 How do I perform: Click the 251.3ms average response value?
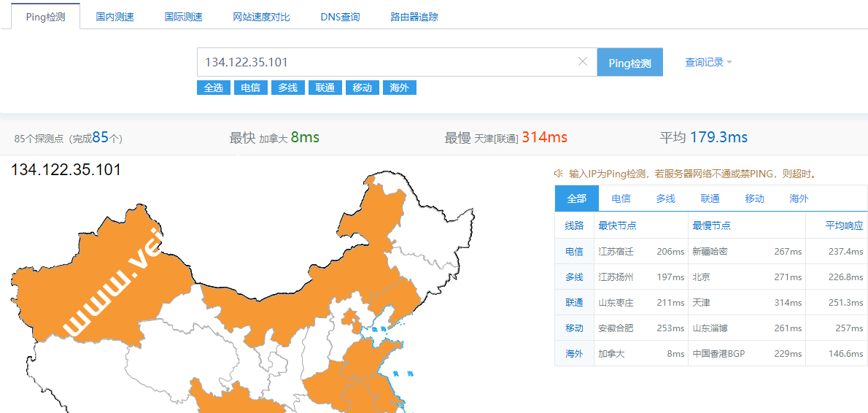(x=846, y=302)
